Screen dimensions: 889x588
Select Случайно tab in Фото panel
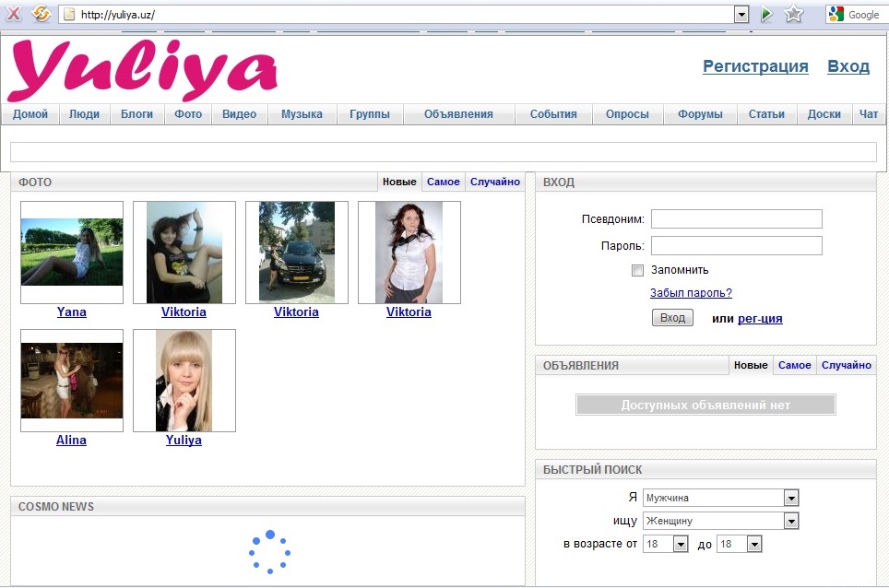pyautogui.click(x=495, y=182)
